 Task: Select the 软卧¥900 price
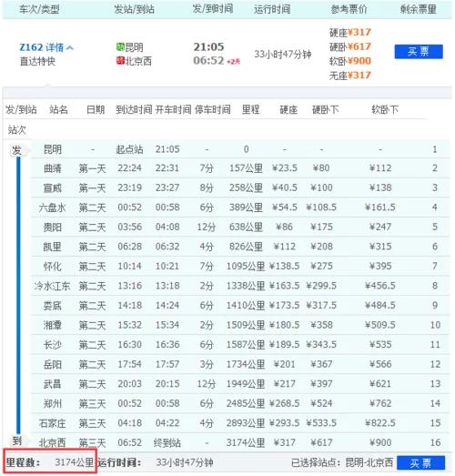tap(350, 61)
